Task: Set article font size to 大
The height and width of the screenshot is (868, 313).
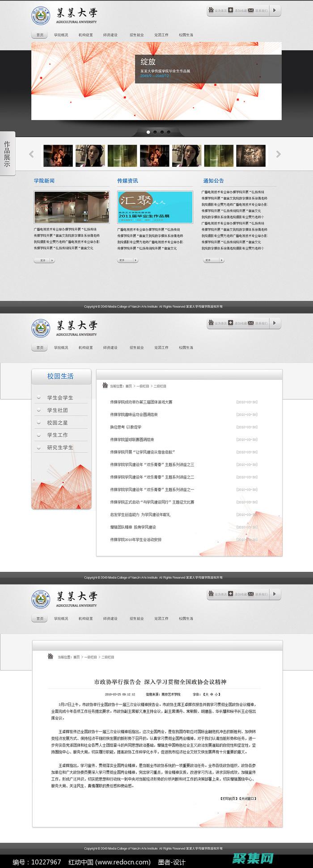Action: 207,695
